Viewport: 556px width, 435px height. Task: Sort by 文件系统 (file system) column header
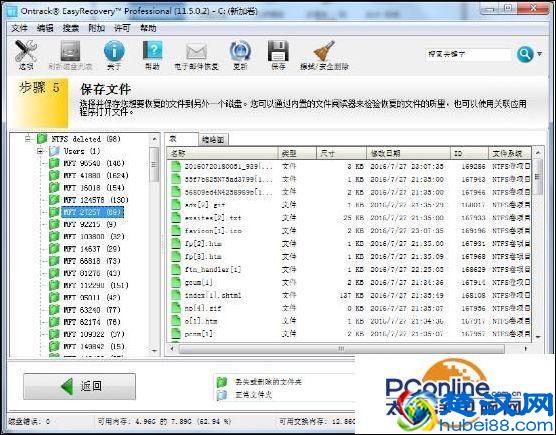click(510, 153)
